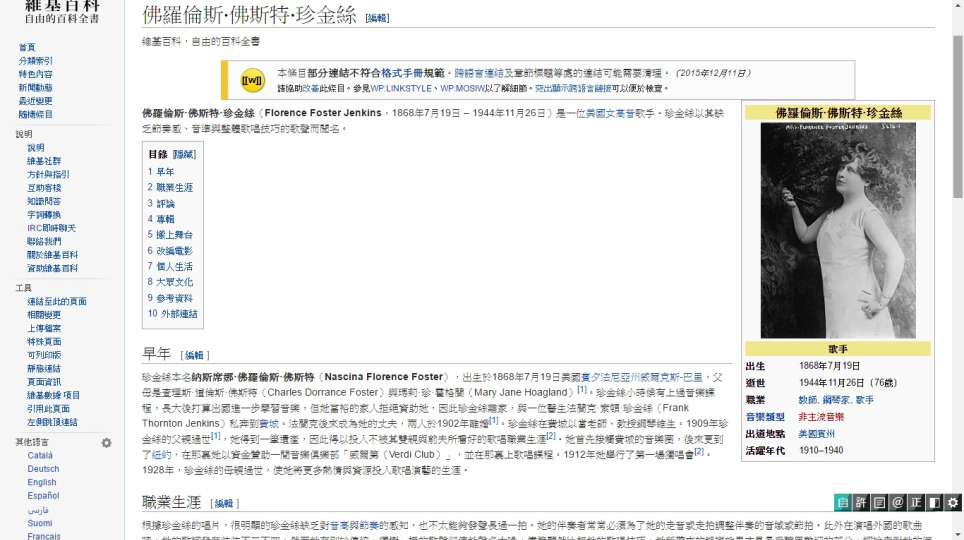Click the 自 icon in bottom toolbar
The width and height of the screenshot is (964, 540).
pyautogui.click(x=843, y=502)
